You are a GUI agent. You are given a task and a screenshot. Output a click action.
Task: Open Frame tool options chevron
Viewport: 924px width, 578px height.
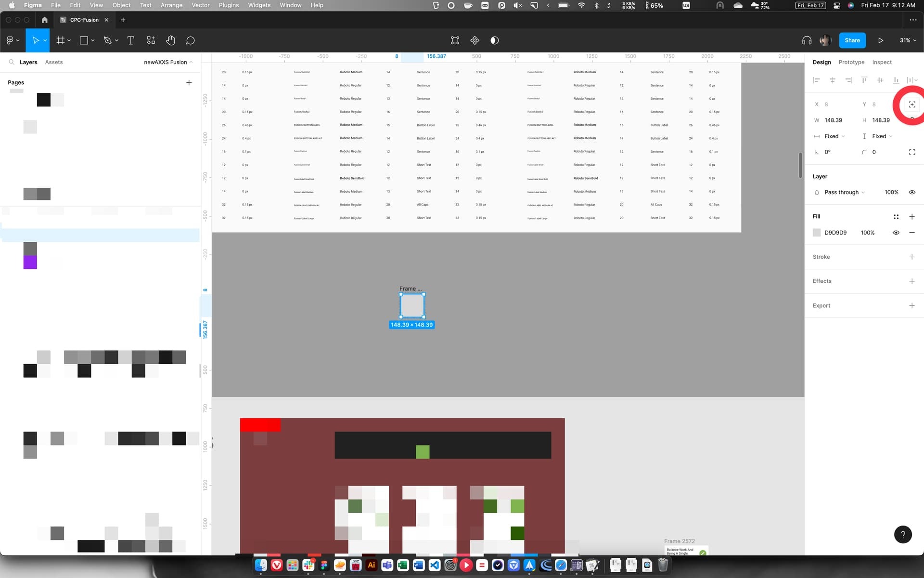coord(69,40)
